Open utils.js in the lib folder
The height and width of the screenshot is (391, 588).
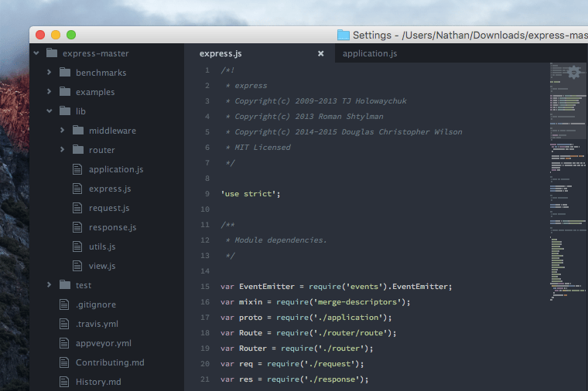point(102,246)
